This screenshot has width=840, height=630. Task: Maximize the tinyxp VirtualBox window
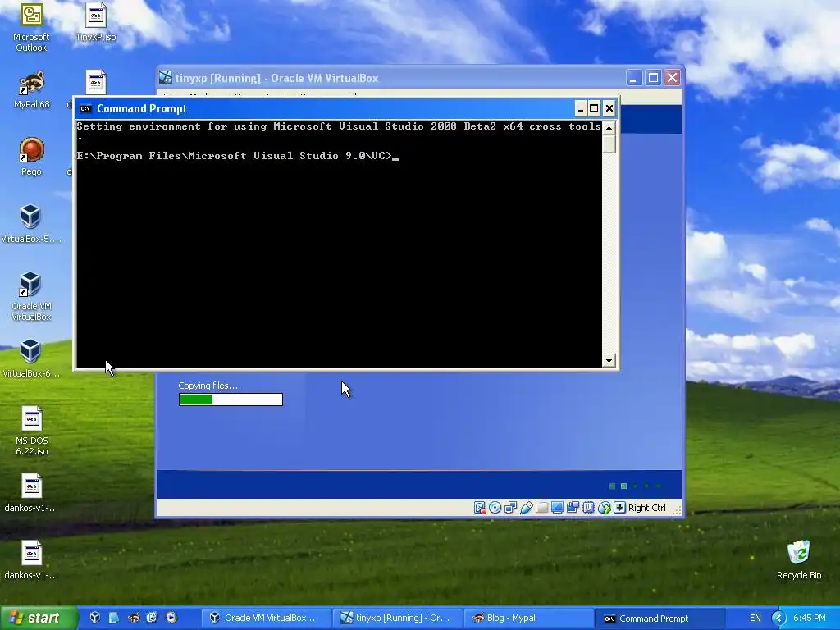653,78
